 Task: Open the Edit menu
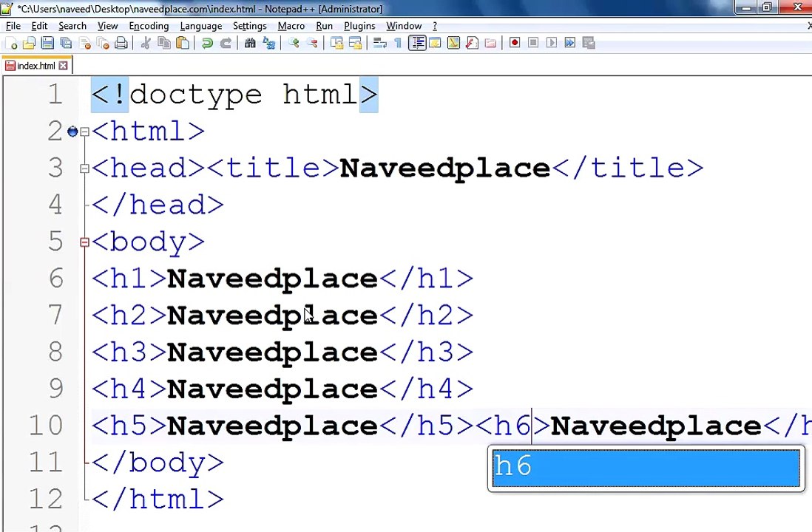pyautogui.click(x=39, y=26)
